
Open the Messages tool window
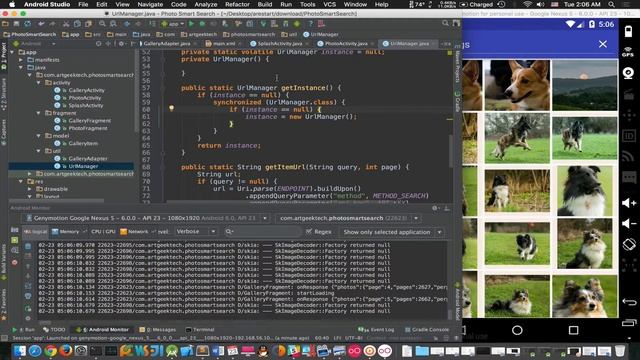(158, 329)
